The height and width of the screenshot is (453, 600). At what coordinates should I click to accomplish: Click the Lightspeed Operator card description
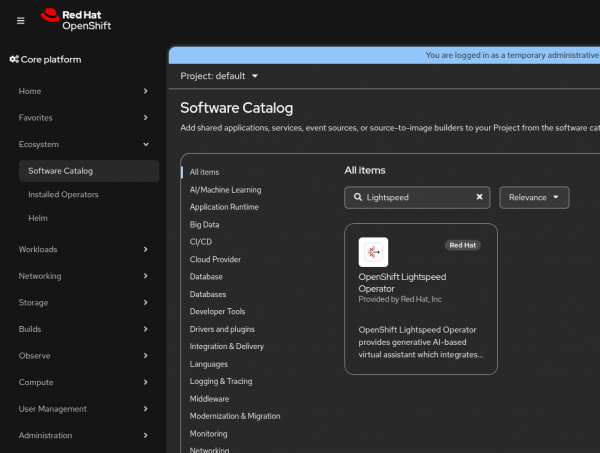coord(421,342)
